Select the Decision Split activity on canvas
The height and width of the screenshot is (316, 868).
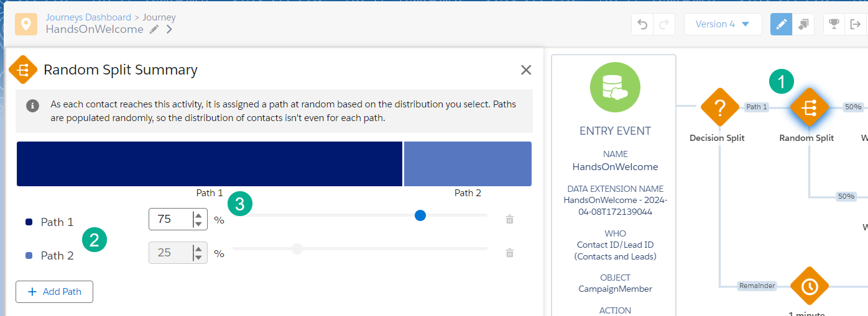pyautogui.click(x=719, y=108)
